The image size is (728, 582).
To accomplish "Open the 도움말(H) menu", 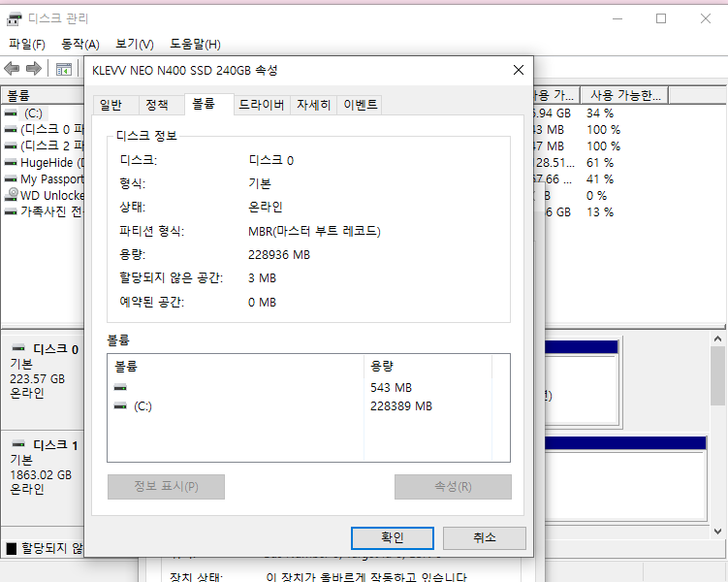I will [x=195, y=44].
